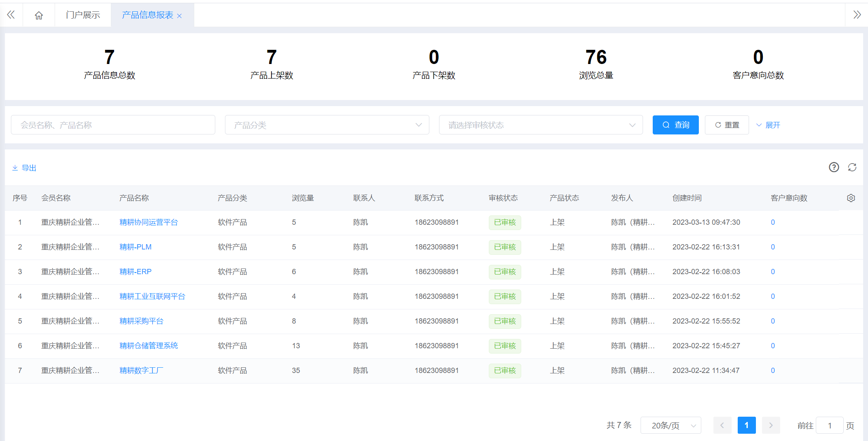Click 客户意向数 value in 精耕-PLM row
Viewport: 868px width, 441px height.
pyautogui.click(x=773, y=247)
